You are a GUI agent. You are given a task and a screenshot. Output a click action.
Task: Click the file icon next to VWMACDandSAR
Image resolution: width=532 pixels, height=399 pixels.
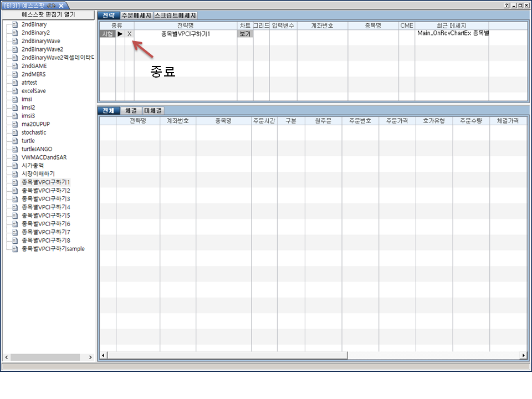[x=15, y=157]
